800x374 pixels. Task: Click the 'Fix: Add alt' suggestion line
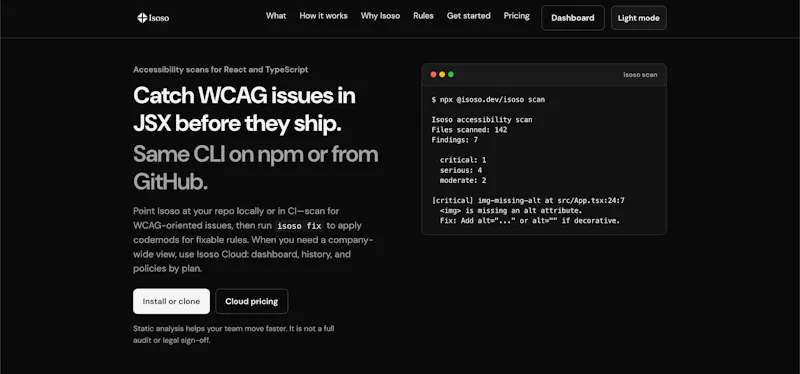tap(530, 221)
